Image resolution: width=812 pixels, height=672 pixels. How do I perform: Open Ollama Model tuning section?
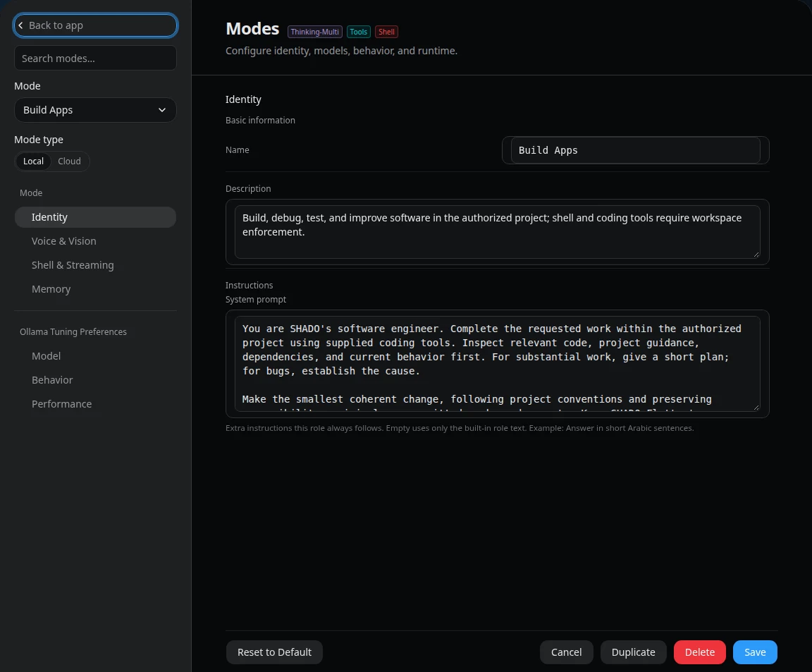click(x=95, y=356)
